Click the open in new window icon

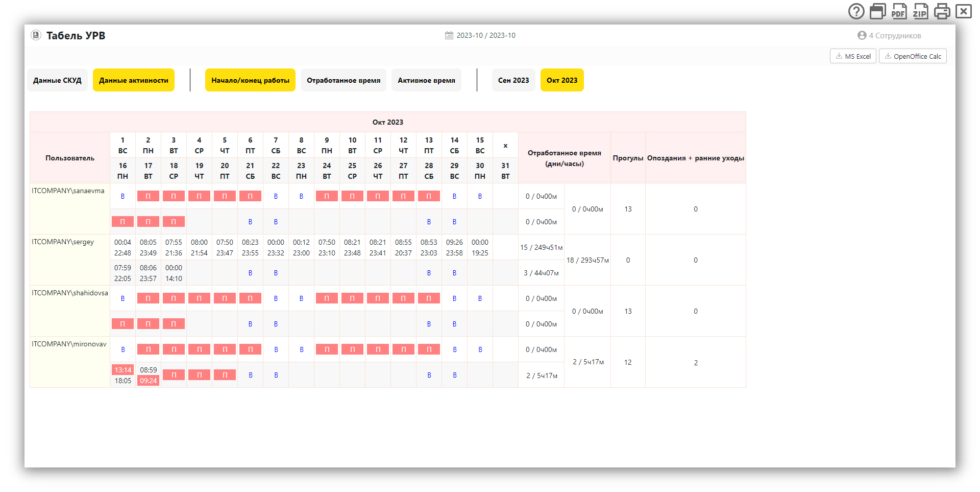coord(877,11)
